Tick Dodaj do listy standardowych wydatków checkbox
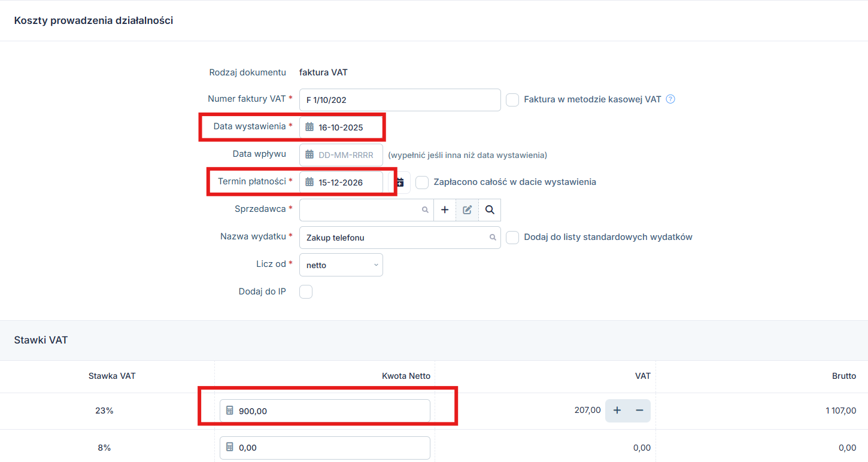This screenshot has width=868, height=462. (512, 238)
